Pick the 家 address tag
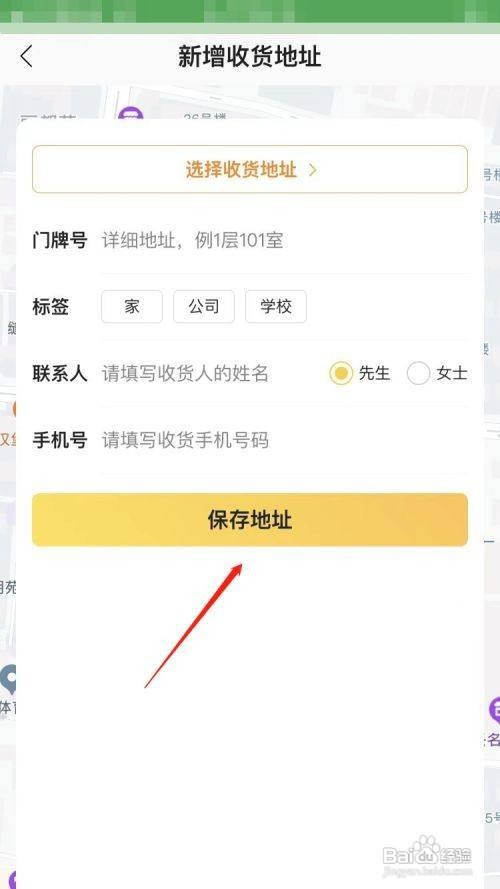The image size is (500, 889). [x=132, y=307]
